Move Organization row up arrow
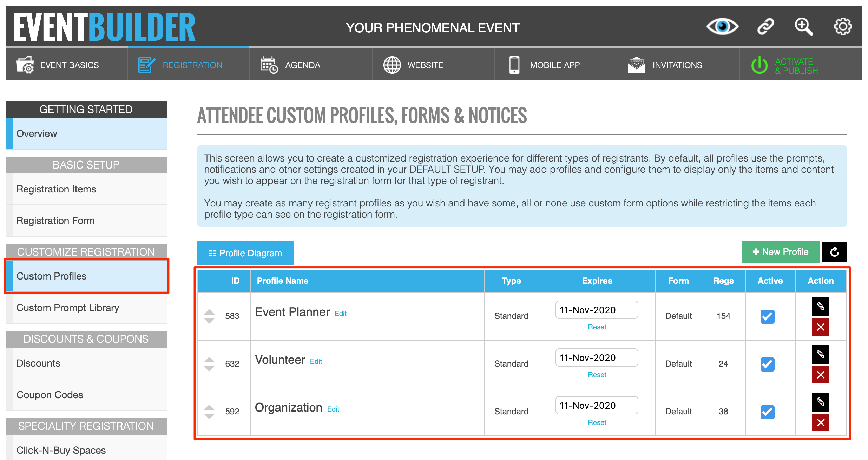 tap(209, 408)
